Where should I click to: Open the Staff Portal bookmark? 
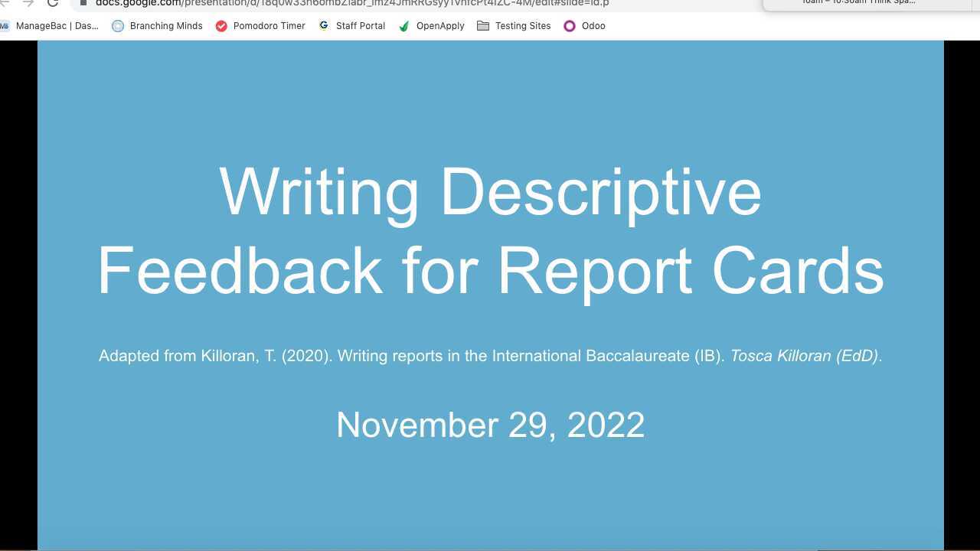coord(360,25)
